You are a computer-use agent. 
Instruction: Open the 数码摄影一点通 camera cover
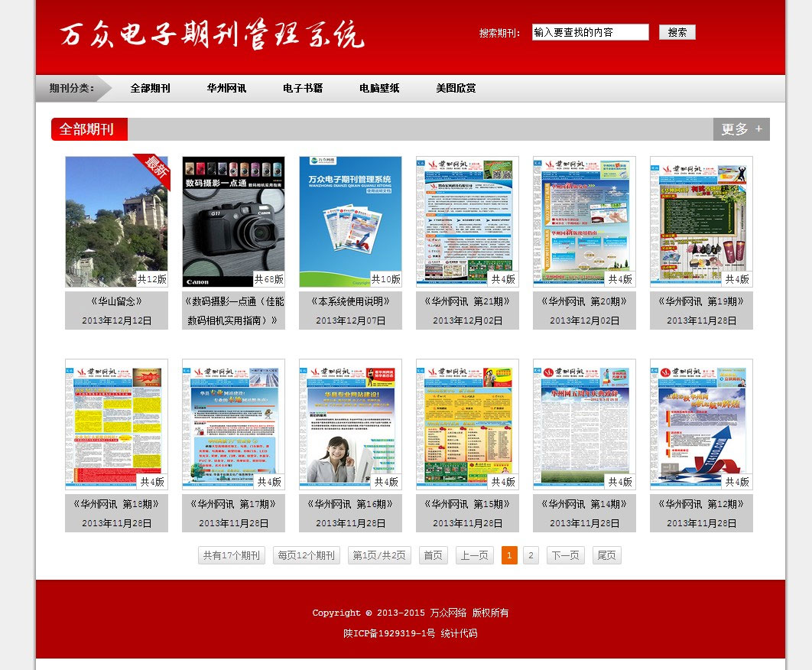233,222
